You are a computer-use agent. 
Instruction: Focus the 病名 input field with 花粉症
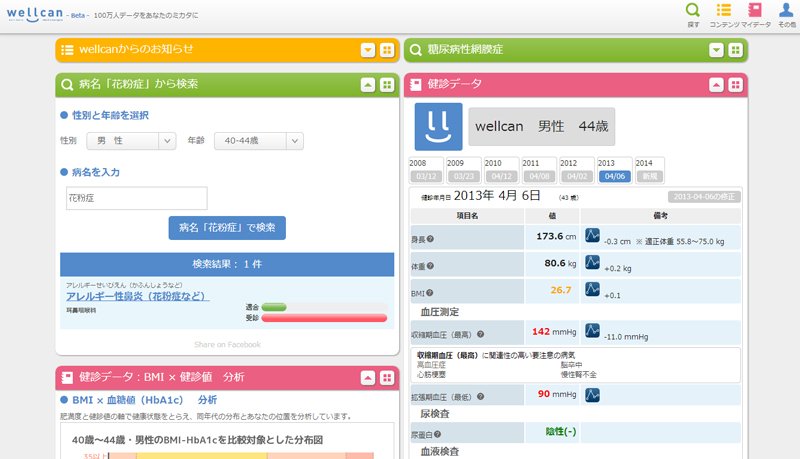[137, 198]
